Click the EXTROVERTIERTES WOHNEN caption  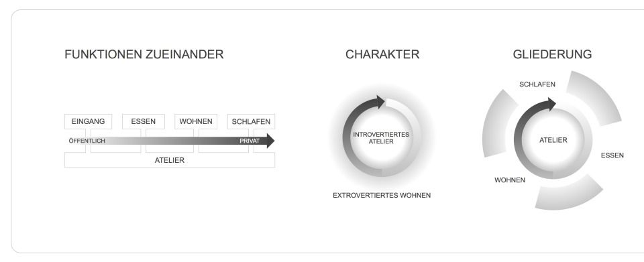(x=382, y=196)
